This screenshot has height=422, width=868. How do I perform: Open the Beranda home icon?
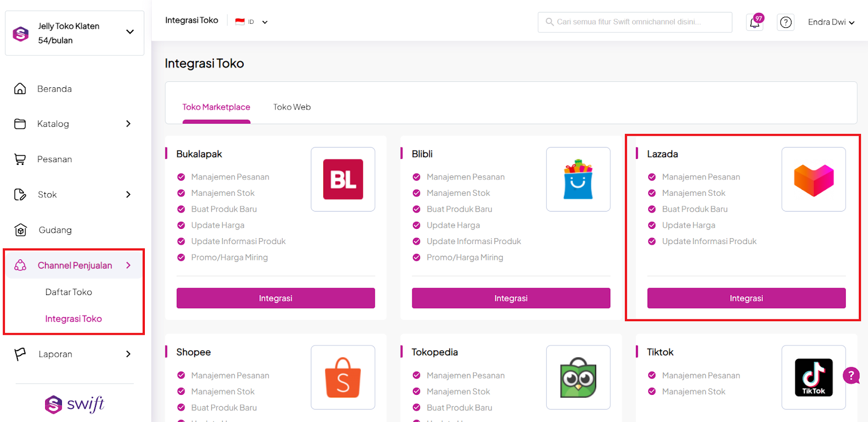[20, 88]
